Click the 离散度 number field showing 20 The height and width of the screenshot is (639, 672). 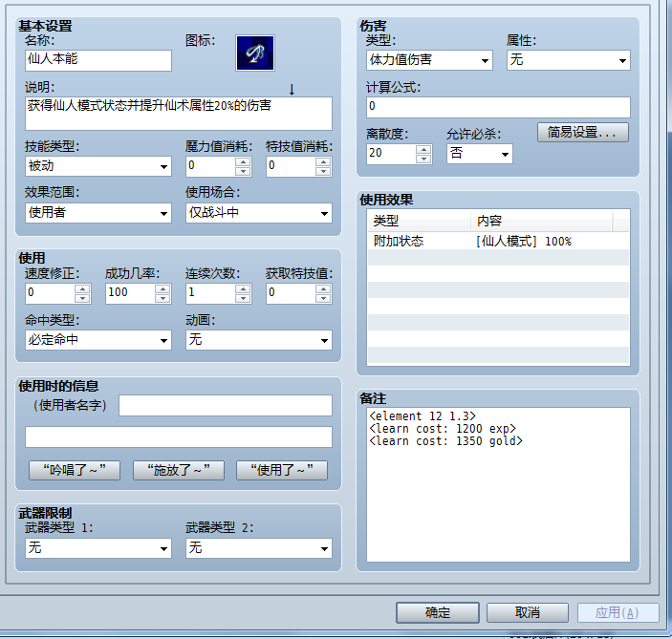pos(391,154)
